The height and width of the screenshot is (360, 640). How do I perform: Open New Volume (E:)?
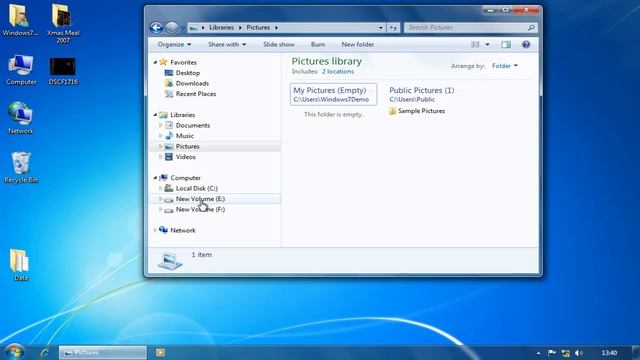tap(200, 199)
